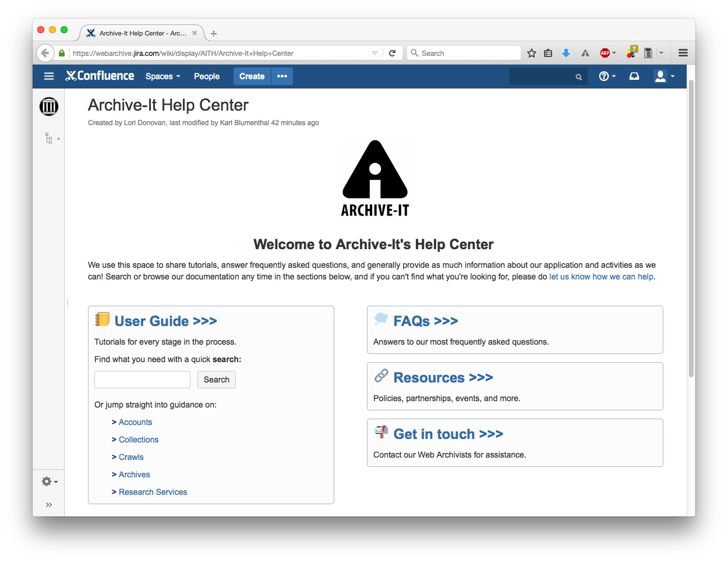Open the help question-mark dropdown
The height and width of the screenshot is (563, 728).
pos(607,76)
